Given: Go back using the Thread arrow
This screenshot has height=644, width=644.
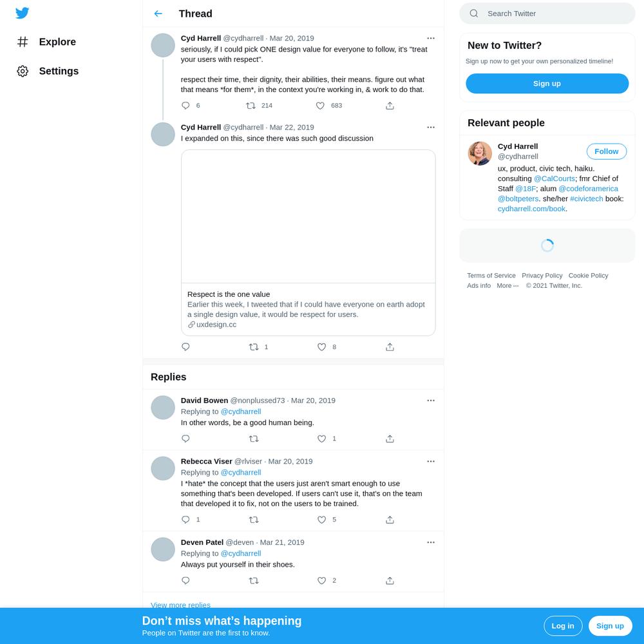Looking at the screenshot, I should click(158, 14).
